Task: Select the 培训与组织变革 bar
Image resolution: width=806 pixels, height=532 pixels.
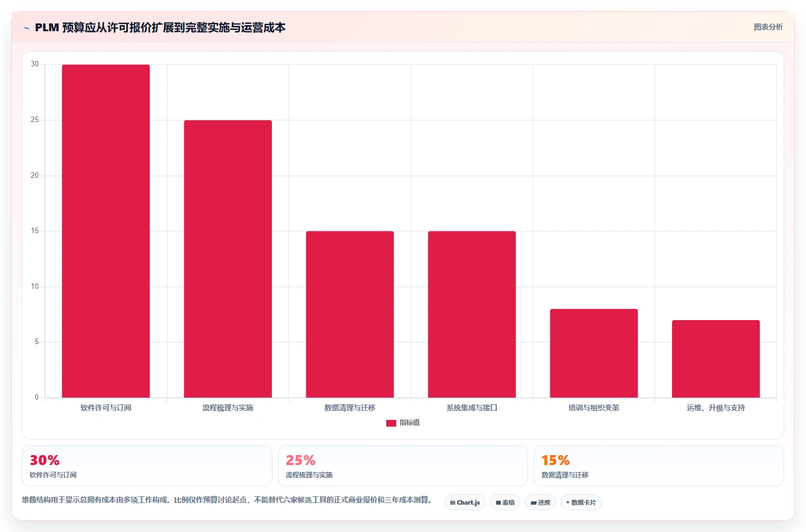Action: click(594, 353)
